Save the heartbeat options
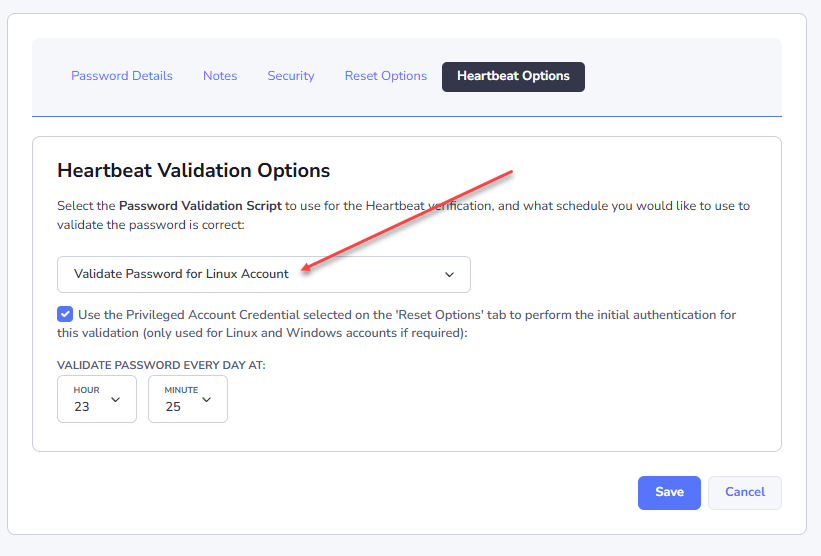 (669, 492)
